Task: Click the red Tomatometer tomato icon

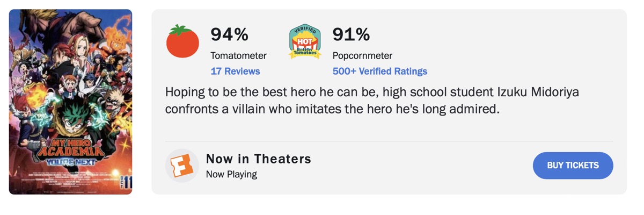Action: [x=182, y=41]
